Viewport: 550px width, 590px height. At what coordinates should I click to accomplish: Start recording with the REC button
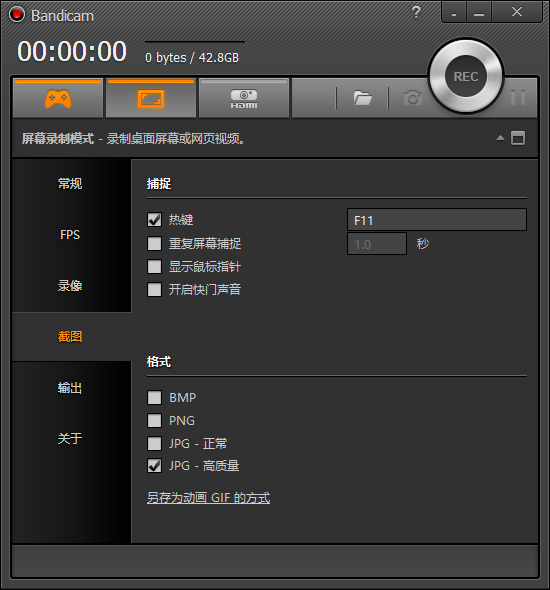tap(466, 76)
